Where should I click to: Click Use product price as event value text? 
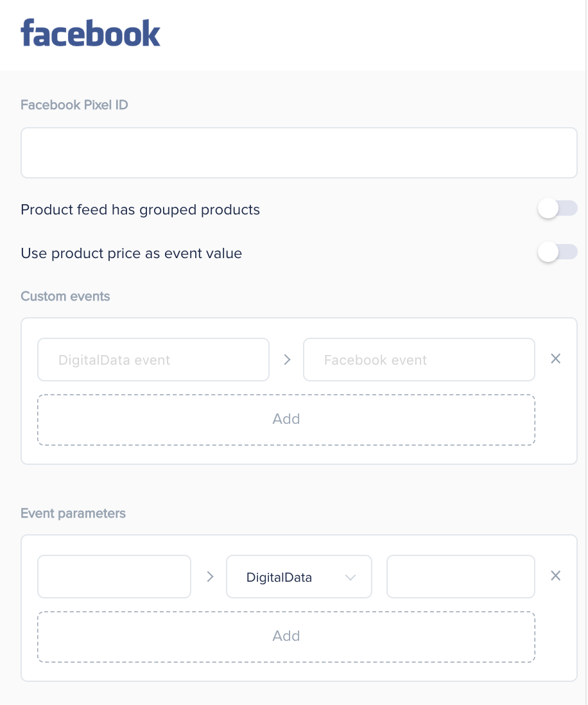coord(131,254)
